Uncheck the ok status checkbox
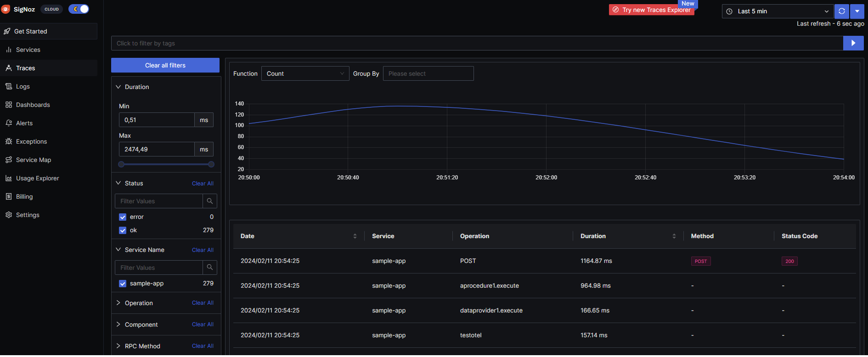 pyautogui.click(x=123, y=230)
